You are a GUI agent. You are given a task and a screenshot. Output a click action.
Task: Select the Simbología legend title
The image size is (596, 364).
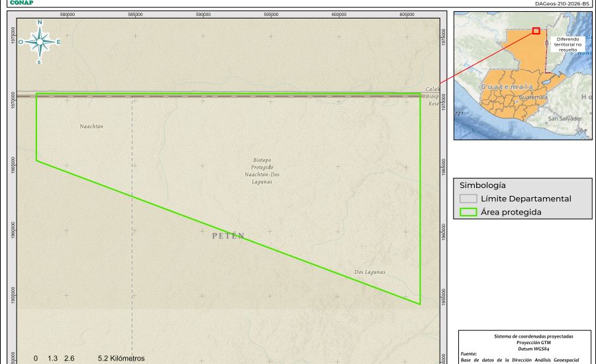(482, 185)
